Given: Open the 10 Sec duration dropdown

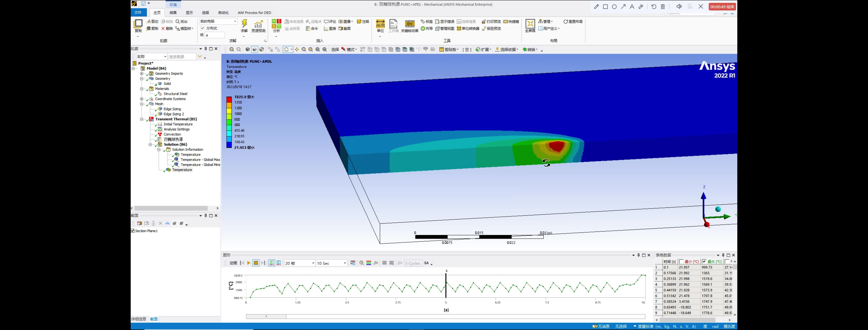Looking at the screenshot, I should (x=344, y=263).
